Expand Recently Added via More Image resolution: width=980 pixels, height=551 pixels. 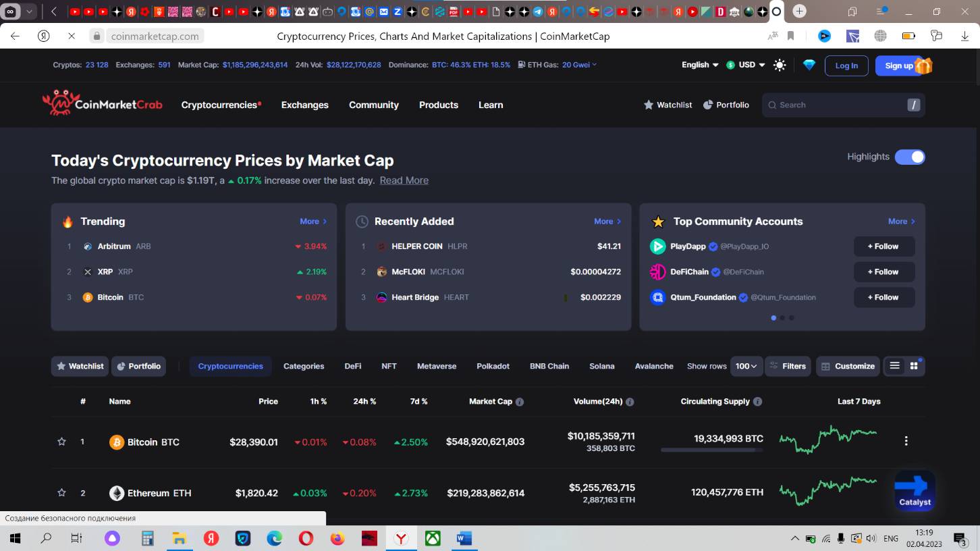pos(607,221)
